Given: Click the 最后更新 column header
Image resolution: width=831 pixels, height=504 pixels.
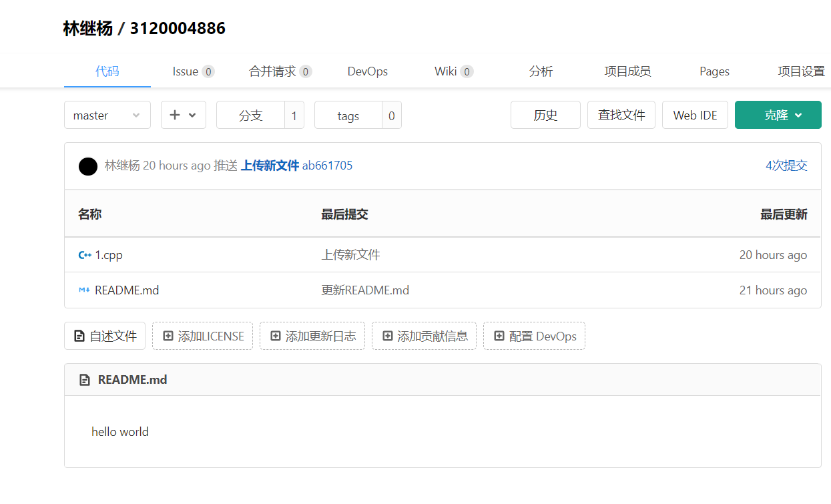Looking at the screenshot, I should (784, 214).
